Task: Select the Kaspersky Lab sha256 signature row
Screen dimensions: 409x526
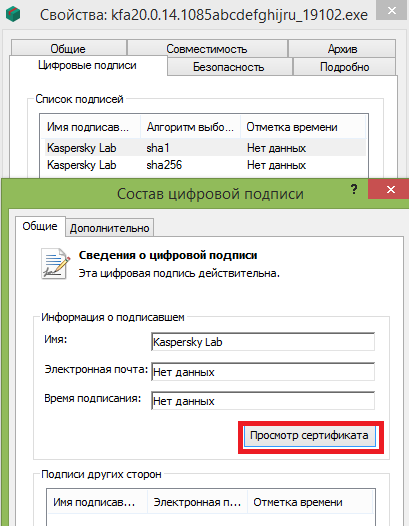Action: click(x=205, y=165)
